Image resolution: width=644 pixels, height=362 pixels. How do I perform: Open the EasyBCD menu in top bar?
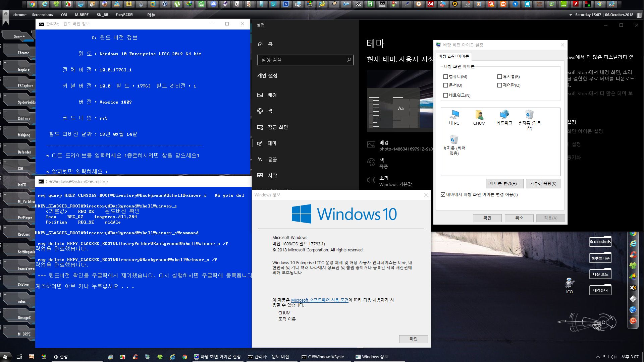point(124,15)
